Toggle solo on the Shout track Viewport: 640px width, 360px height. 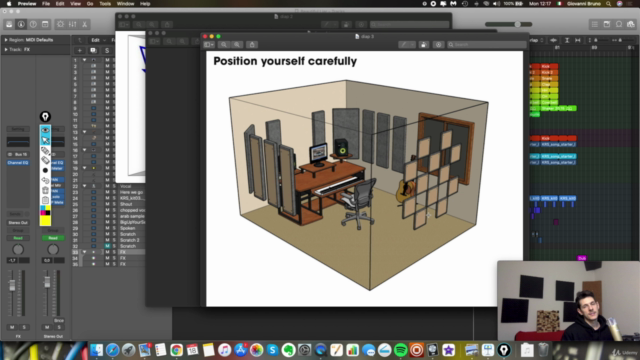click(x=114, y=204)
